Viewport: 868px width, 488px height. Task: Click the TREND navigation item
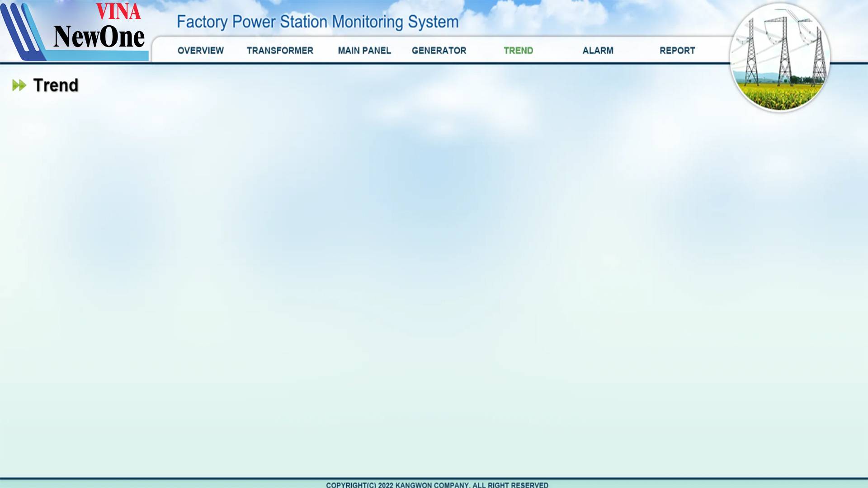519,51
